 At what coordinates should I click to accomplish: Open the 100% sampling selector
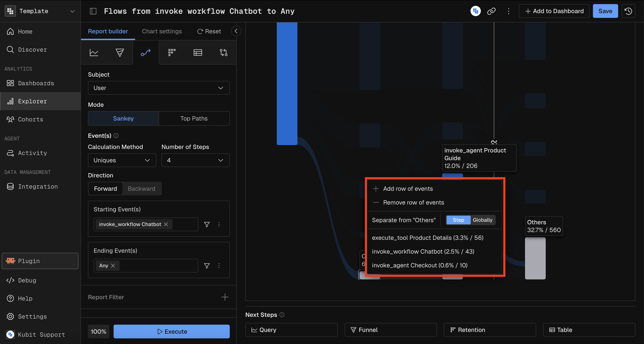pos(98,332)
